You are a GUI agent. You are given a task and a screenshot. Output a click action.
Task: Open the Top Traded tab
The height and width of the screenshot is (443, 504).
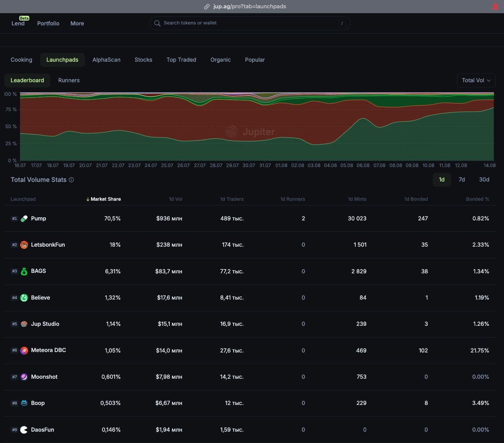(x=181, y=60)
